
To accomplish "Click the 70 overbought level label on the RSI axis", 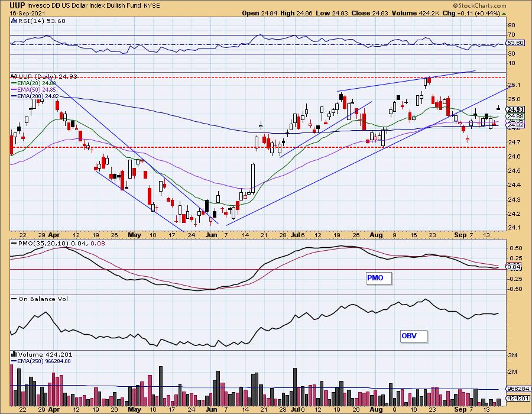I will (x=512, y=35).
